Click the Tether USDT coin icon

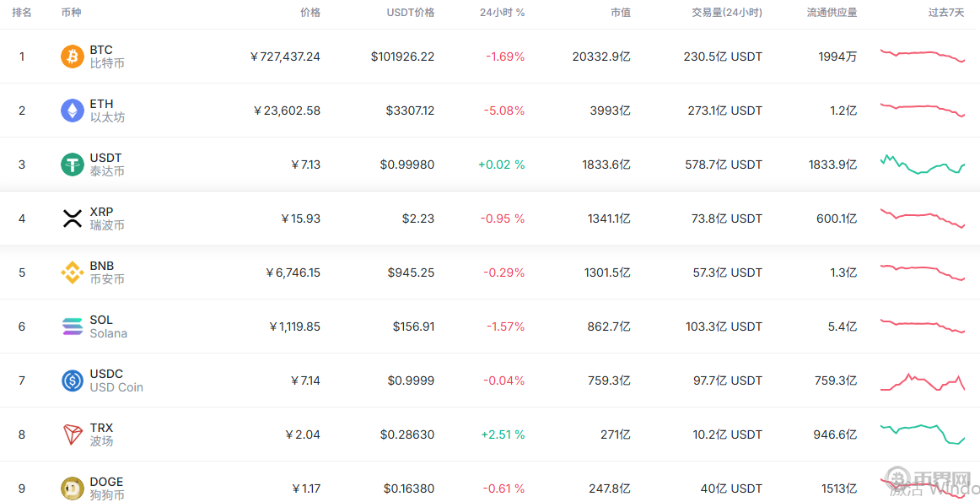point(73,165)
